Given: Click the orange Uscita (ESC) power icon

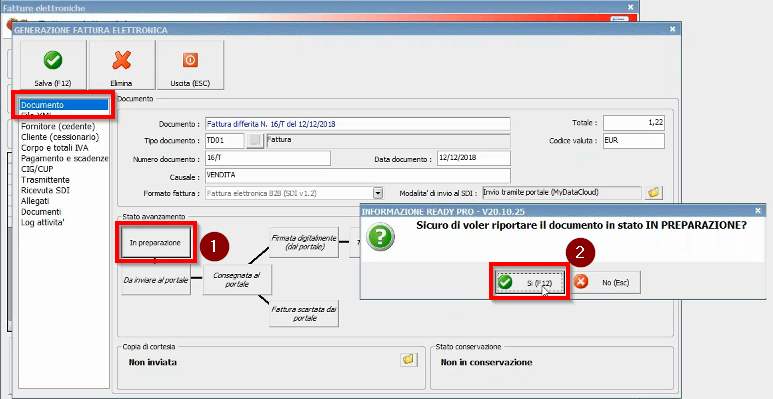Looking at the screenshot, I should click(190, 60).
